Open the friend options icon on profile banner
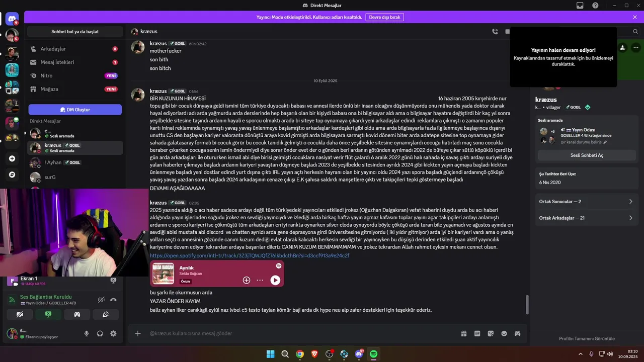644x362 pixels. click(x=623, y=48)
